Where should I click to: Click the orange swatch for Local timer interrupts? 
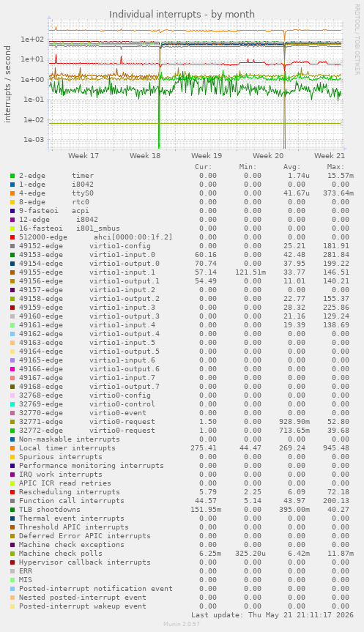(x=12, y=448)
